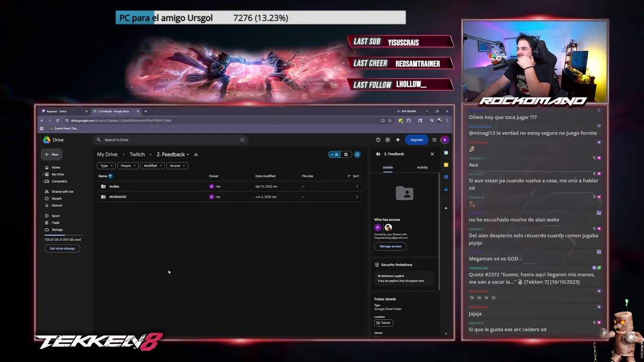Open Drive settings gear icon
644x362 pixels.
point(387,140)
